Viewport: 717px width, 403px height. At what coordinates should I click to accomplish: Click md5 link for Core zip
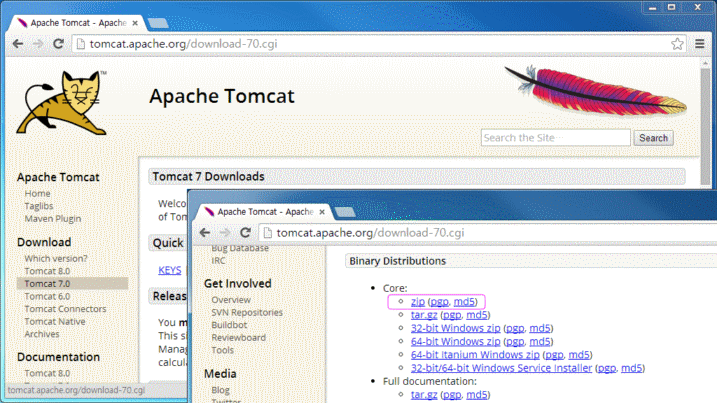point(464,302)
